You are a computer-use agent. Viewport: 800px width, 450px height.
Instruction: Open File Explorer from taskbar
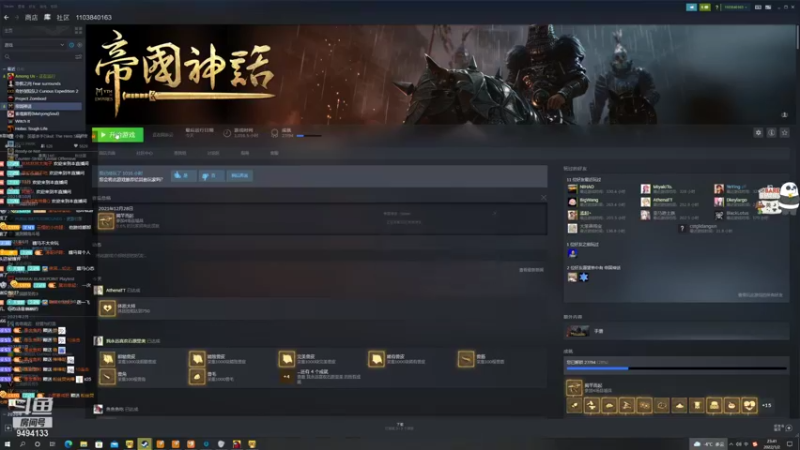pyautogui.click(x=84, y=444)
